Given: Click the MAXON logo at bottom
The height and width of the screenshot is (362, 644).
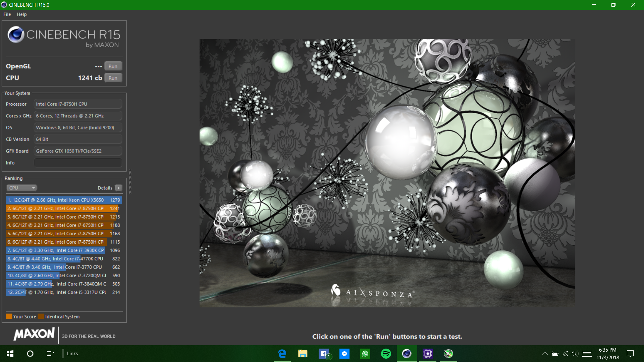Looking at the screenshot, I should coord(34,334).
